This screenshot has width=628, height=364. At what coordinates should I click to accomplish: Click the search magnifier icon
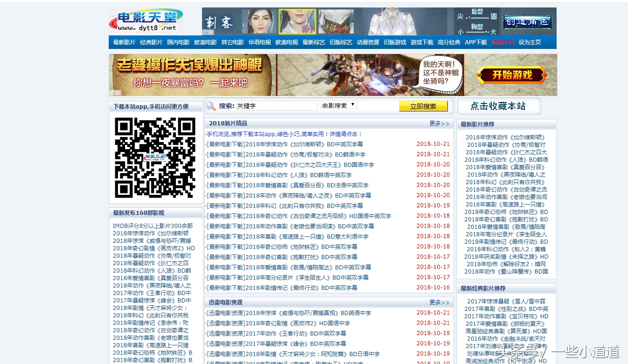211,106
